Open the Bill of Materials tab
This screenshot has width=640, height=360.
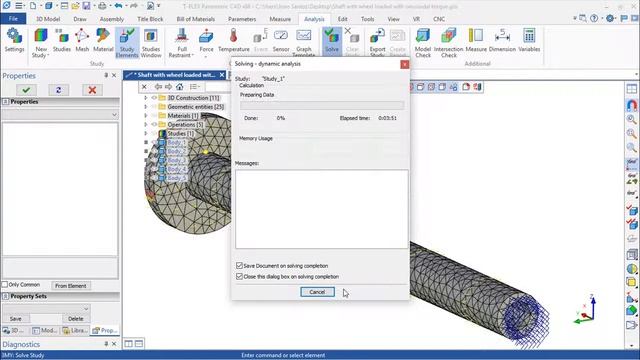pyautogui.click(x=196, y=19)
